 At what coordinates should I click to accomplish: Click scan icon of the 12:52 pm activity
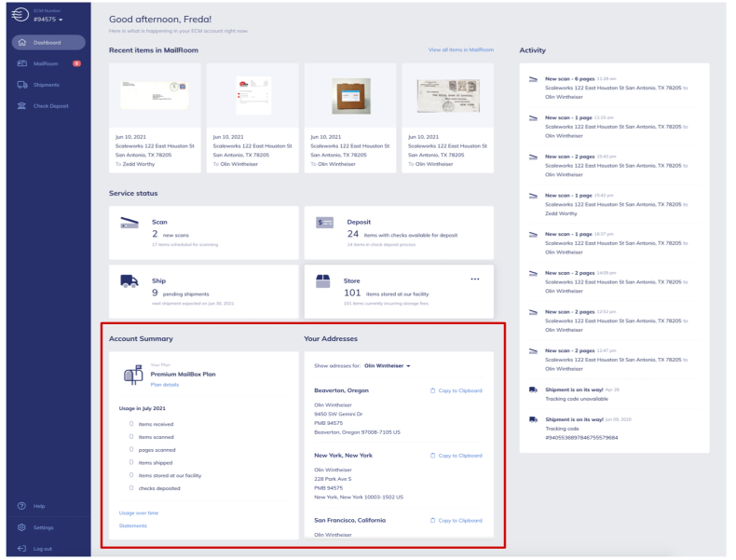coord(533,313)
